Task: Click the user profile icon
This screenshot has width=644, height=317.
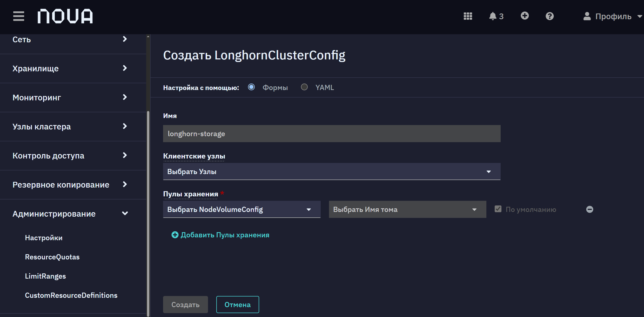Action: click(x=587, y=16)
